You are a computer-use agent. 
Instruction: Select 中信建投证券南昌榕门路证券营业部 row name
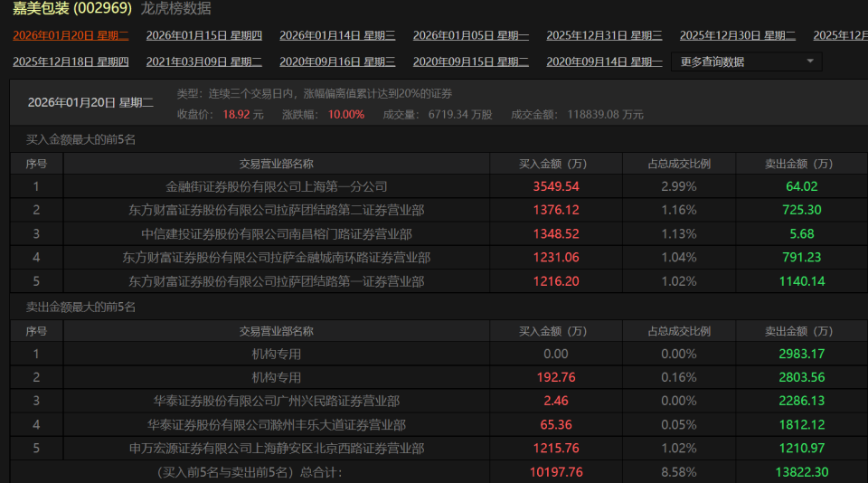tap(277, 234)
